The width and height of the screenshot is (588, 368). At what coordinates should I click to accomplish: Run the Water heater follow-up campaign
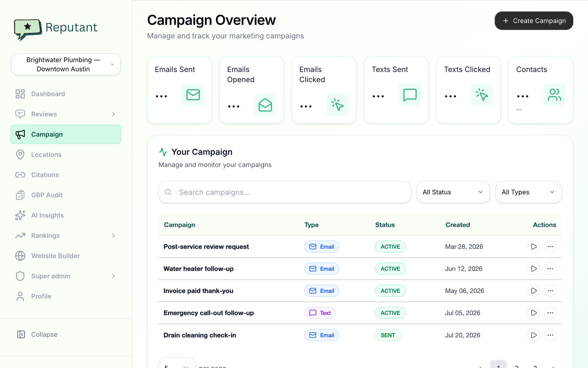534,269
